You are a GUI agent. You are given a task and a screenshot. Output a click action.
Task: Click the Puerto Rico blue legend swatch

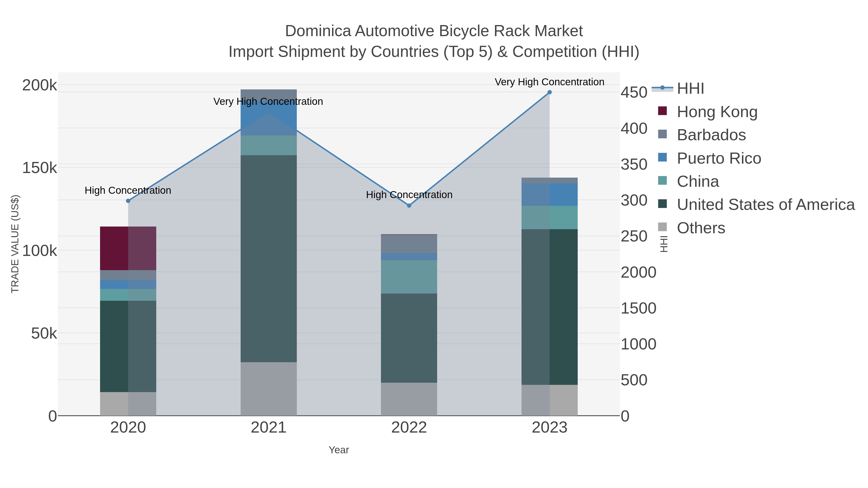[x=663, y=157]
